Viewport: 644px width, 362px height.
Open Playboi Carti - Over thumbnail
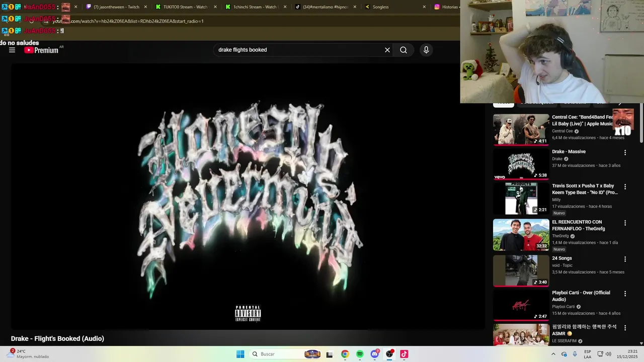(521, 305)
